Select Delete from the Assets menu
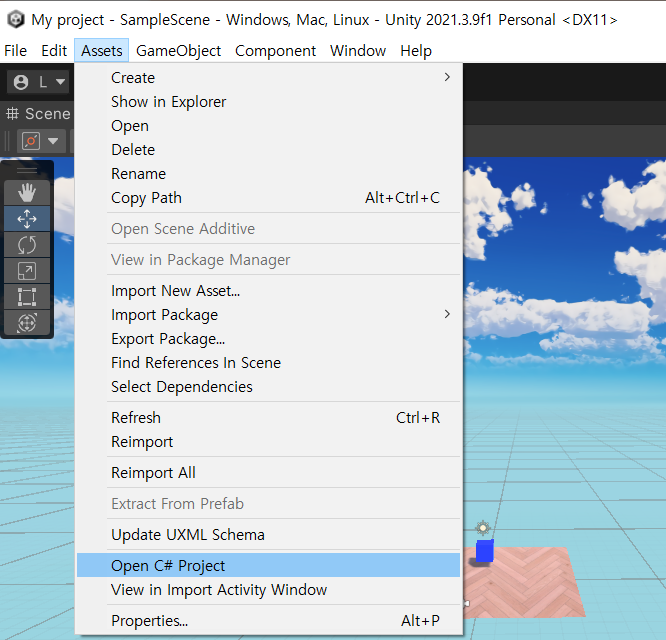The height and width of the screenshot is (640, 666). (x=268, y=150)
